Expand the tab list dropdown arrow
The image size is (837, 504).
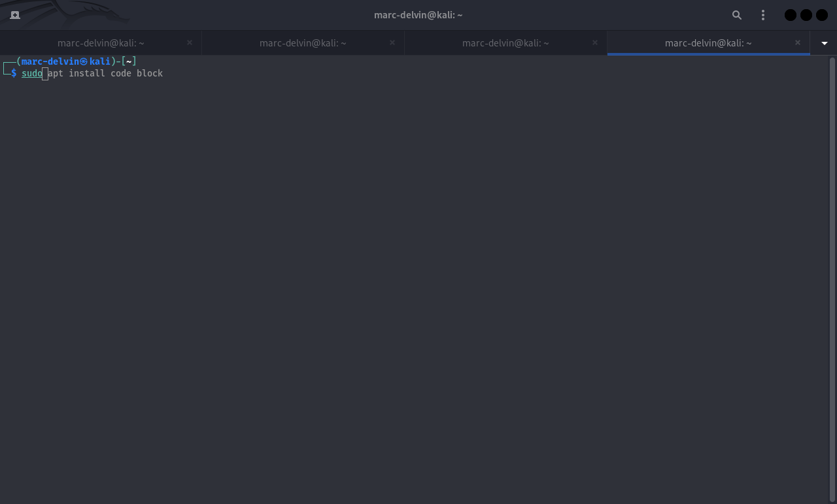pos(824,43)
